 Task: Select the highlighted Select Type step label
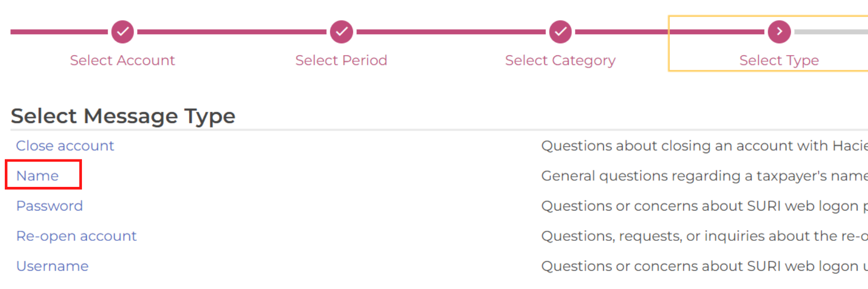pyautogui.click(x=779, y=61)
